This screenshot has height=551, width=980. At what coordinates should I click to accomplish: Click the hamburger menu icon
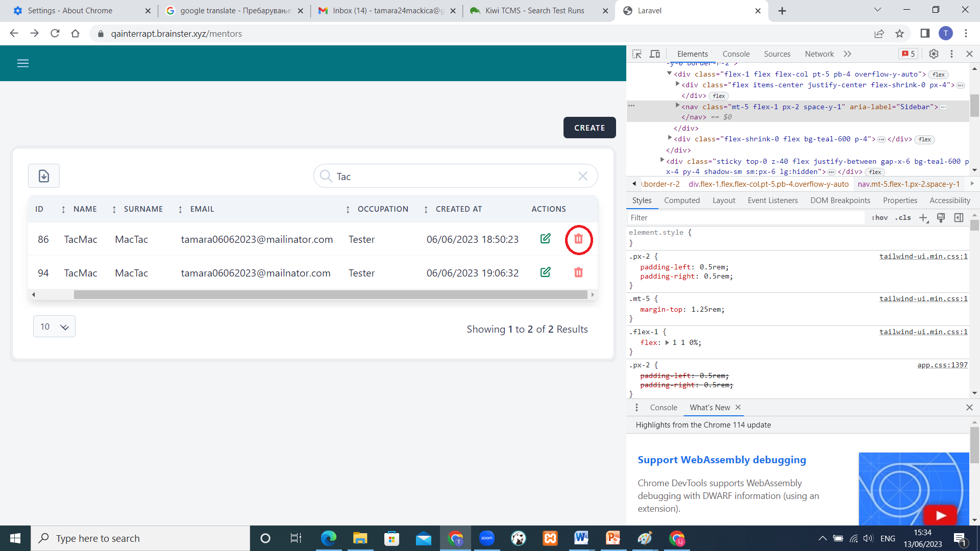pyautogui.click(x=23, y=63)
